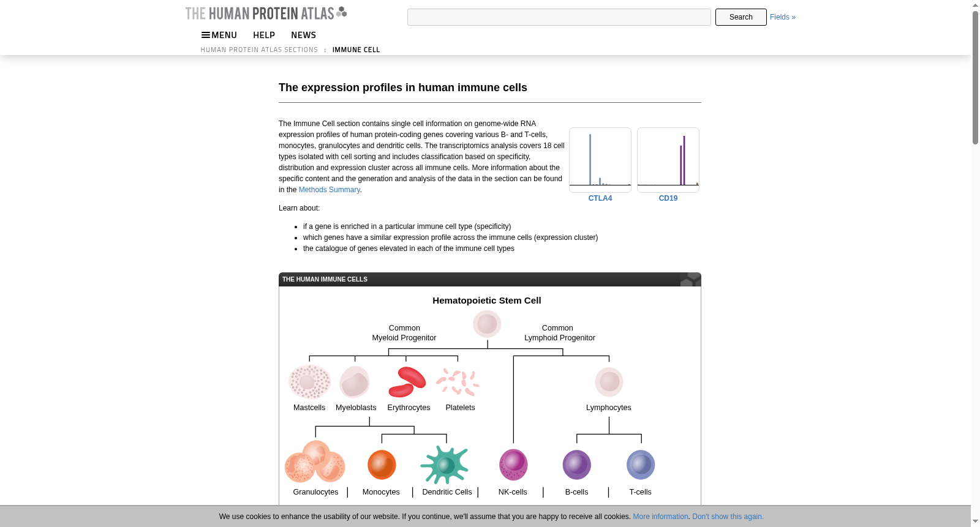Click the Human Protein Atlas Sections breadcrumb
This screenshot has height=527, width=980.
pyautogui.click(x=259, y=50)
